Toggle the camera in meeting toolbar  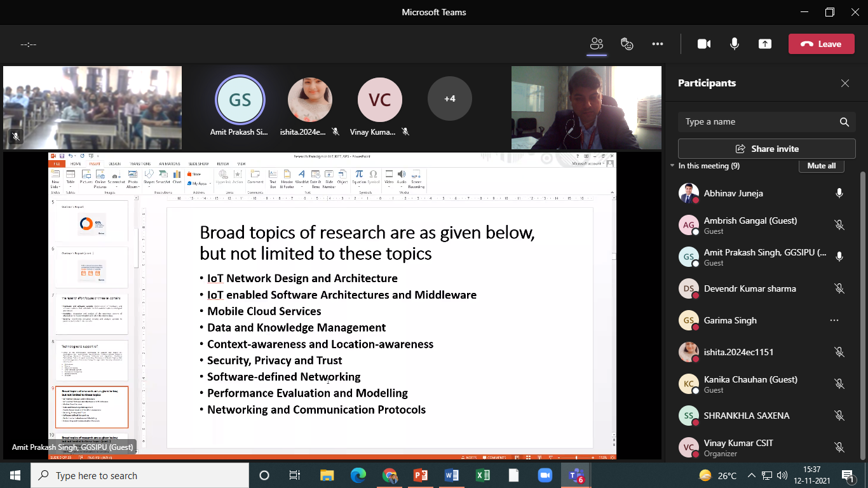(703, 44)
